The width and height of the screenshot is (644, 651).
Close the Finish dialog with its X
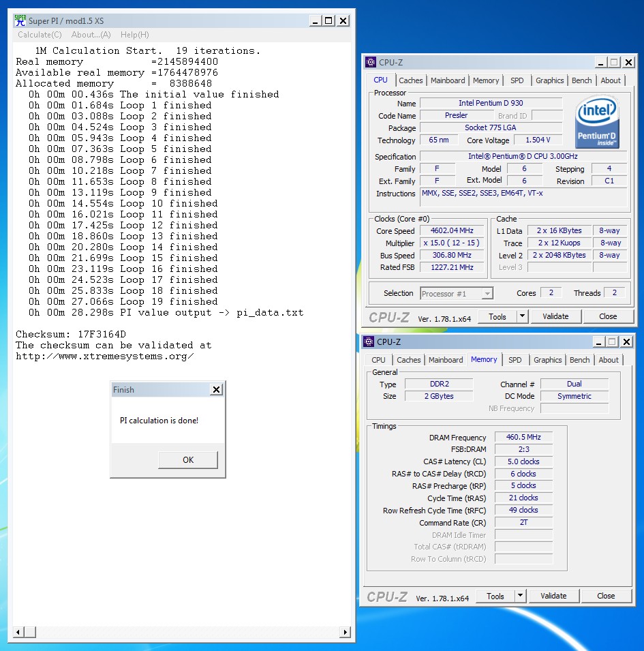click(216, 389)
